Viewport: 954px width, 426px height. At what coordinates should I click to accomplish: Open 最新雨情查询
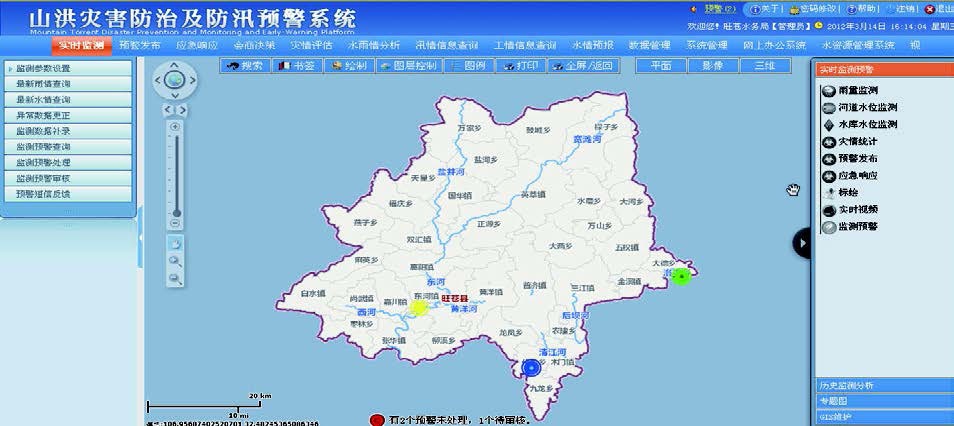68,84
